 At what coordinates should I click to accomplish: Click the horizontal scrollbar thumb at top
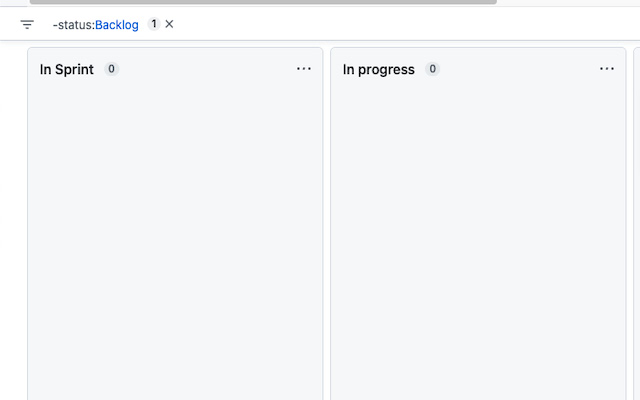coord(263,2)
